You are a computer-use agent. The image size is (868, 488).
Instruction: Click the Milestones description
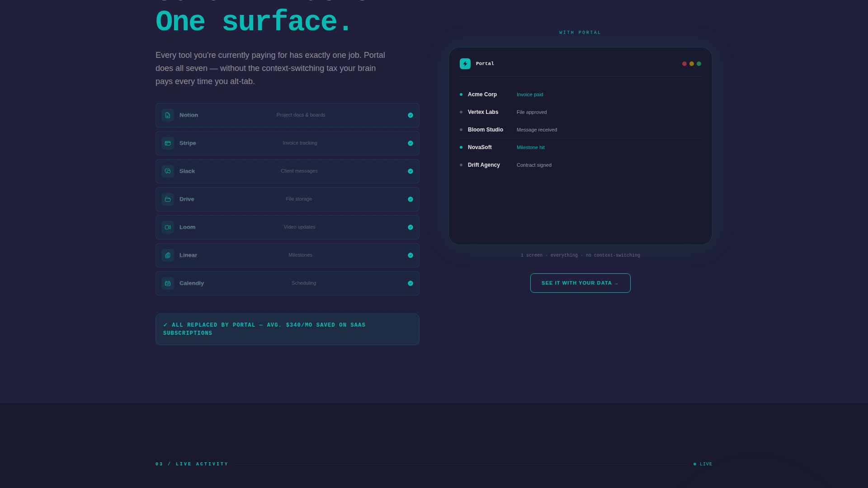pyautogui.click(x=300, y=255)
